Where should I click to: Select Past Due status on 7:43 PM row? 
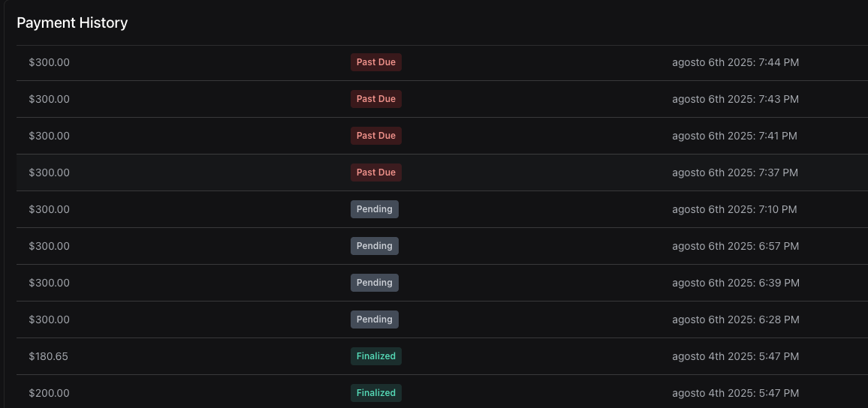(x=375, y=99)
